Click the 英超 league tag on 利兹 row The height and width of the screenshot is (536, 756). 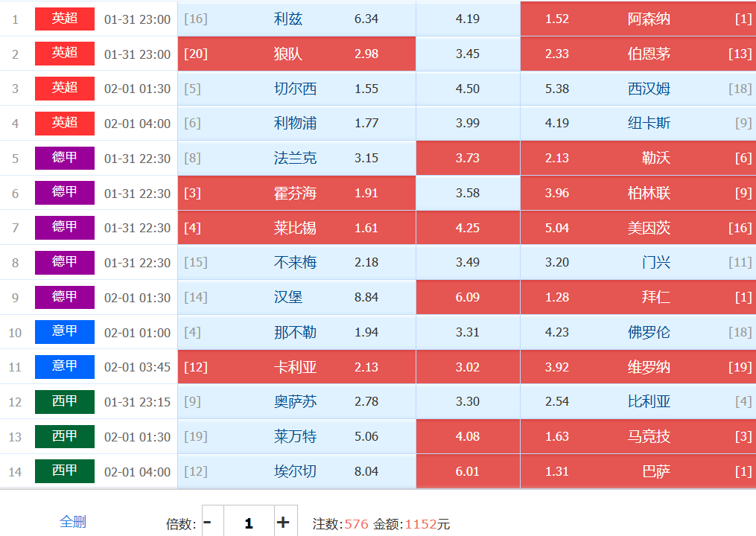tap(65, 19)
